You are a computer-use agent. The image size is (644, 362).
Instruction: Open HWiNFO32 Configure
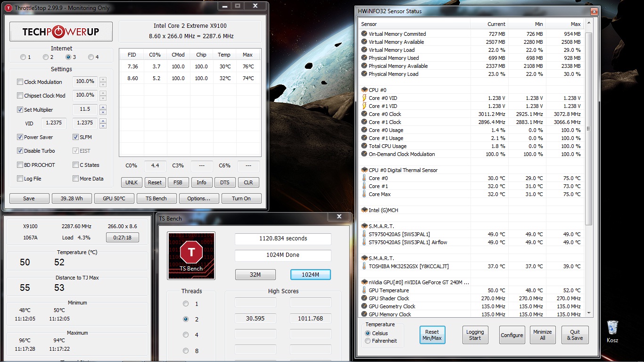tap(512, 335)
